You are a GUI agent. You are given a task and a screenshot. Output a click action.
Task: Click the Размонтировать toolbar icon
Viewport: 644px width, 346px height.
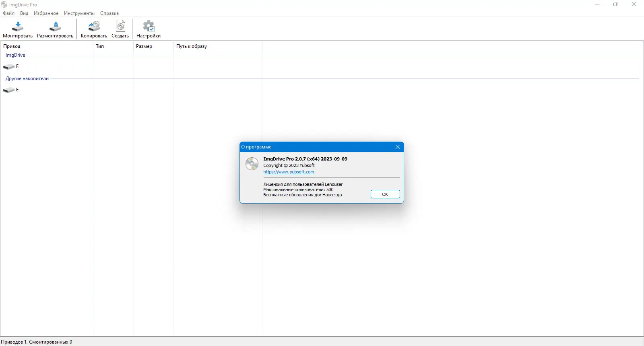pyautogui.click(x=55, y=27)
